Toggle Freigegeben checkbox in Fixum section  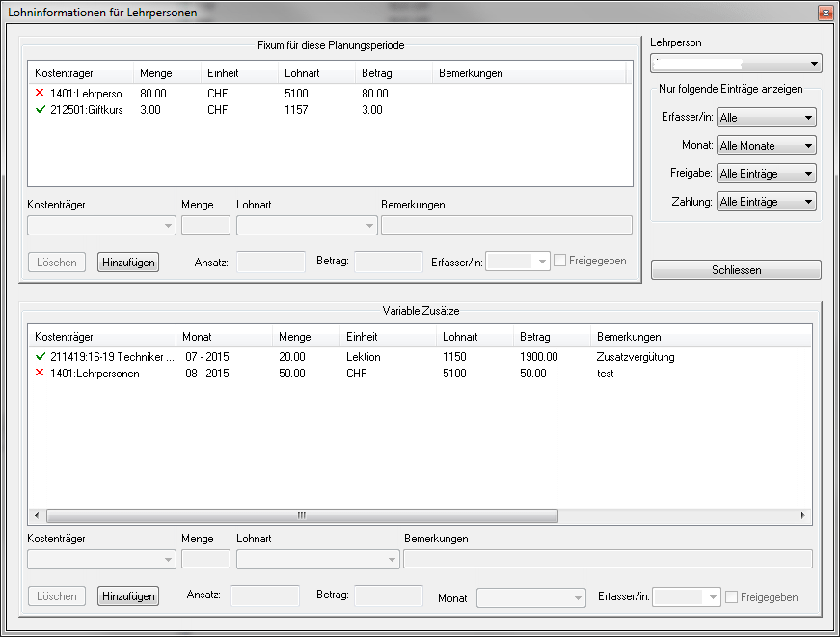point(560,261)
